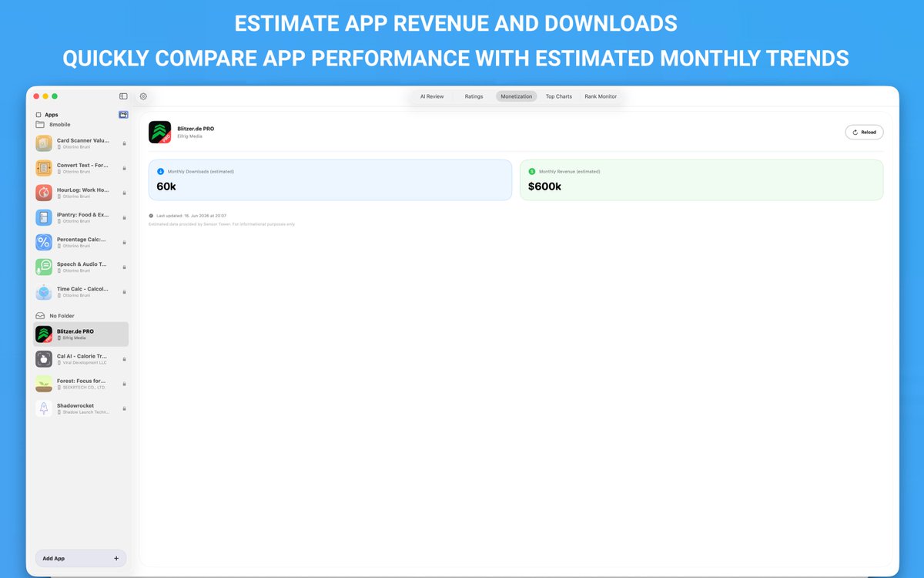Switch to the AI Review tab
The image size is (924, 578).
pyautogui.click(x=432, y=96)
